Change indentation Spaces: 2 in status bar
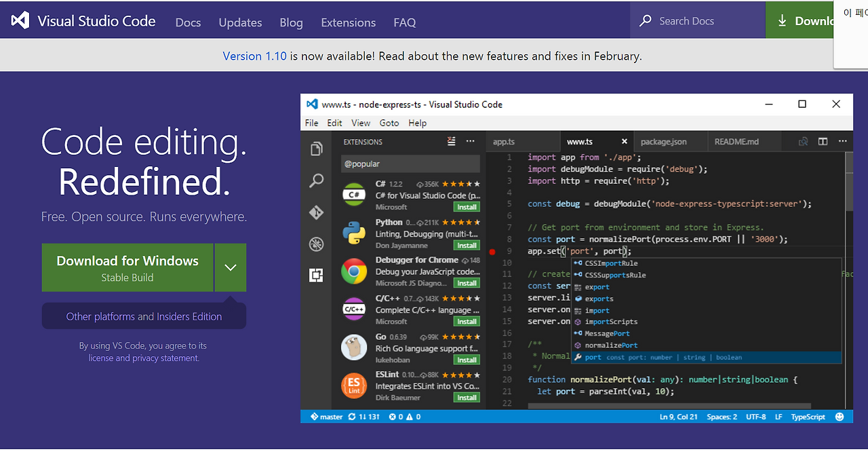This screenshot has width=868, height=458. pos(722,417)
